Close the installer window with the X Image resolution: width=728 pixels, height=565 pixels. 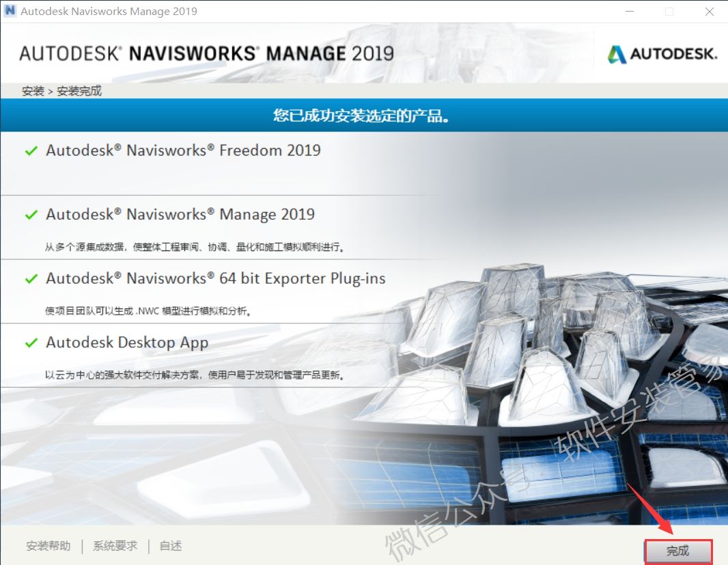709,11
